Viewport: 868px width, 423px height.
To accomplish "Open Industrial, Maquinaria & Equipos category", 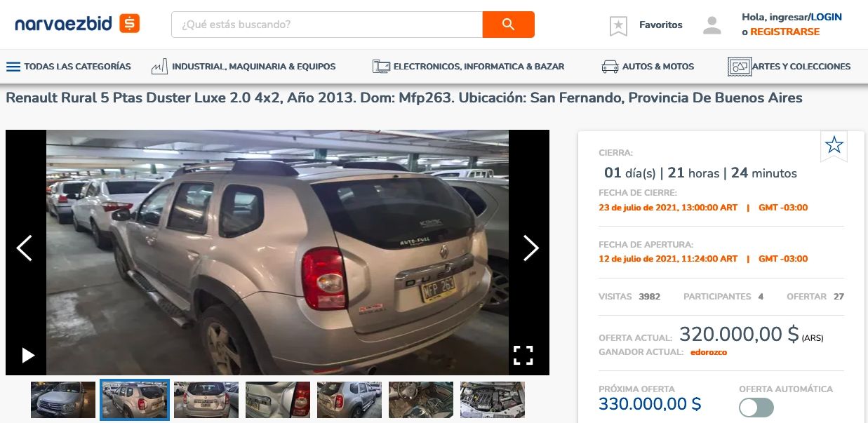I will coord(243,67).
